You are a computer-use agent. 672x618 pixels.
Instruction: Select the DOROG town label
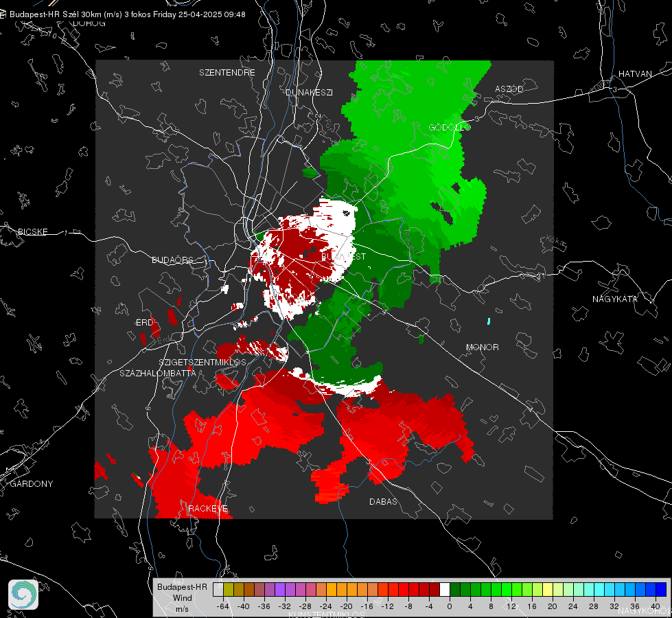[89, 23]
